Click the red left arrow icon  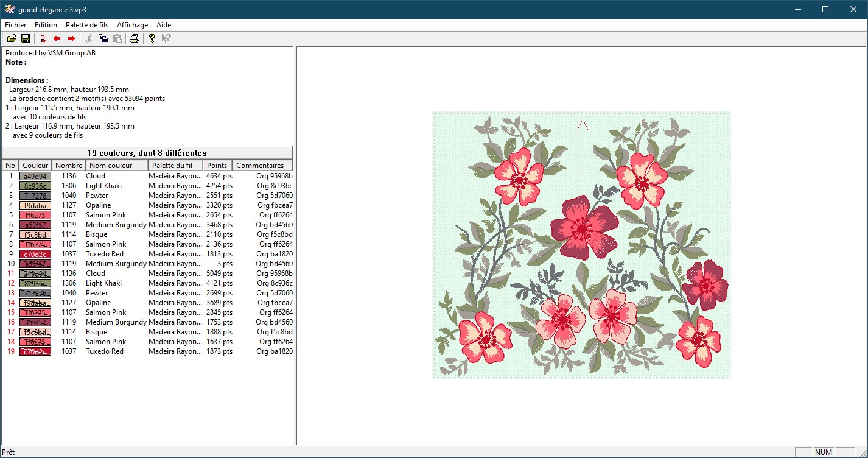(x=57, y=38)
